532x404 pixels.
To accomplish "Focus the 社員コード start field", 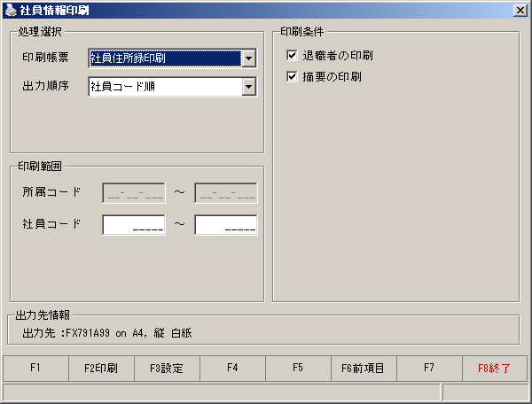I will pyautogui.click(x=134, y=225).
